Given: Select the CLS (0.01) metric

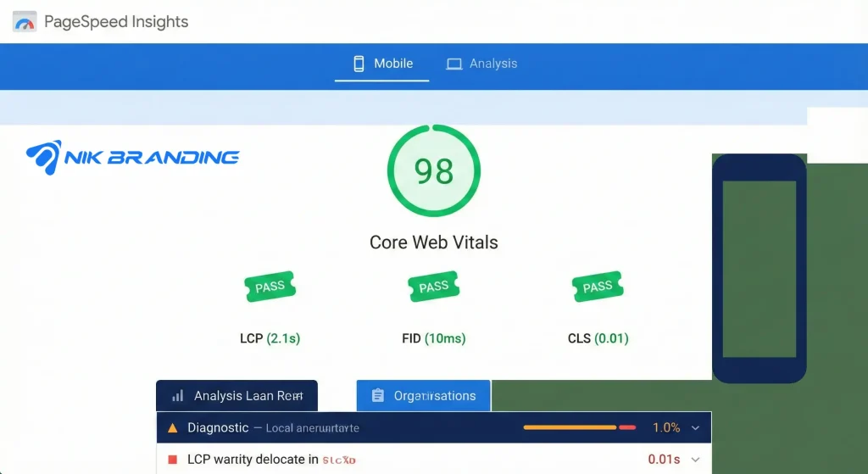Looking at the screenshot, I should (598, 338).
